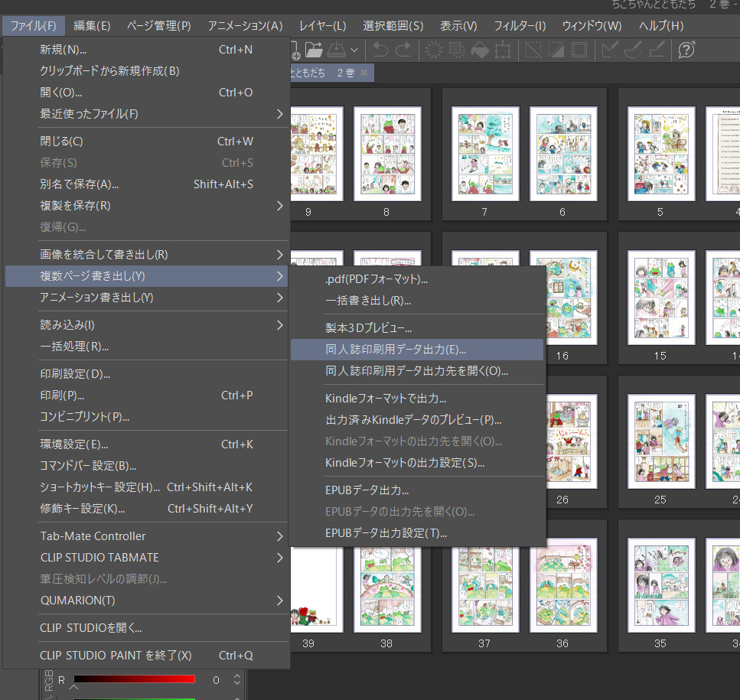
Task: Select .pdf(PDFフォーマット)... export option
Action: [417, 279]
